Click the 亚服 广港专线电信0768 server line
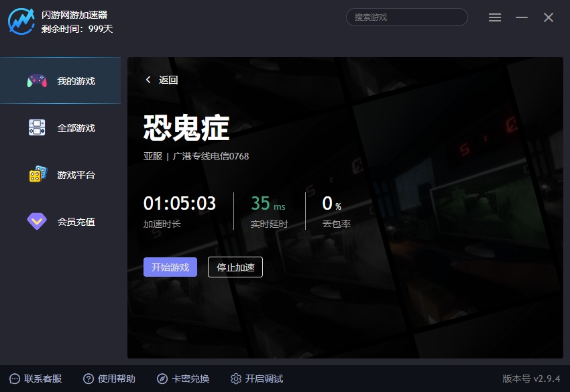570x392 pixels. pyautogui.click(x=196, y=156)
